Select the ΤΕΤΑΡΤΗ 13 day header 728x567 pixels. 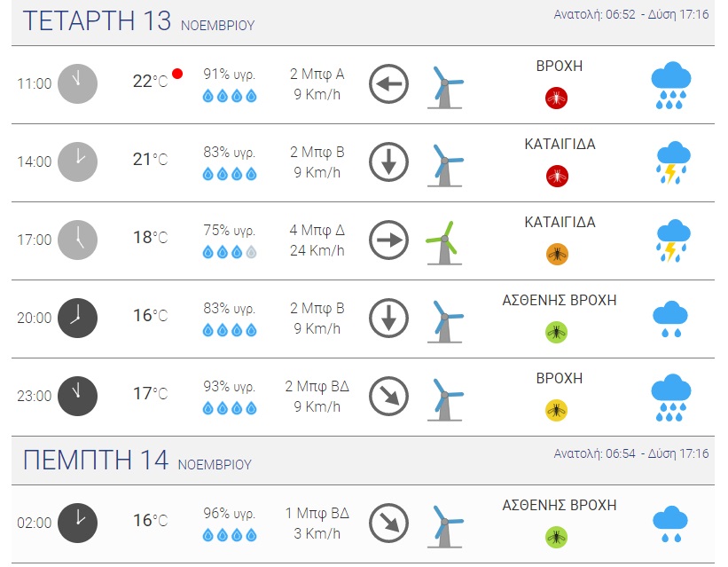coord(97,22)
